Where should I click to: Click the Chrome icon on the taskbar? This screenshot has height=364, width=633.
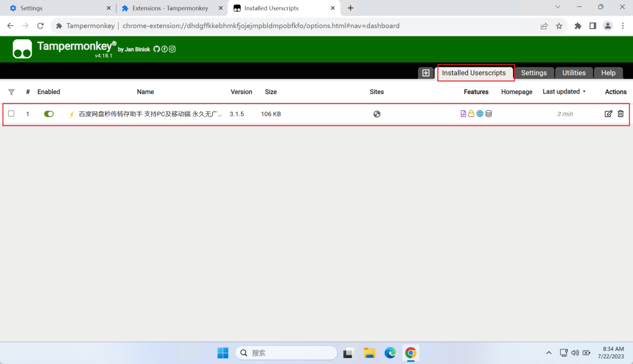coord(411,353)
